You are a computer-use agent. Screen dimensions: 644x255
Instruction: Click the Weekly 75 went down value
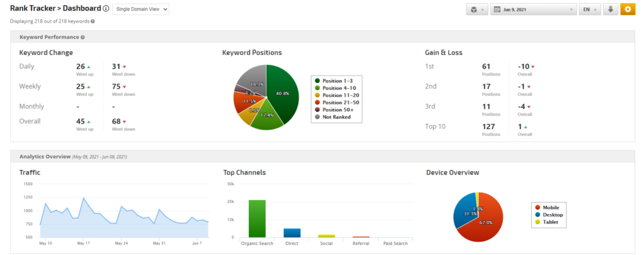[x=116, y=86]
